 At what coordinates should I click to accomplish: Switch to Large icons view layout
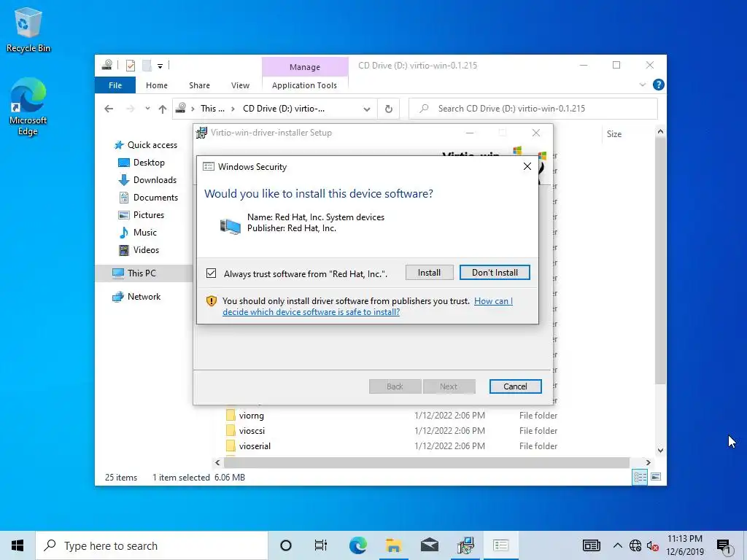[656, 477]
